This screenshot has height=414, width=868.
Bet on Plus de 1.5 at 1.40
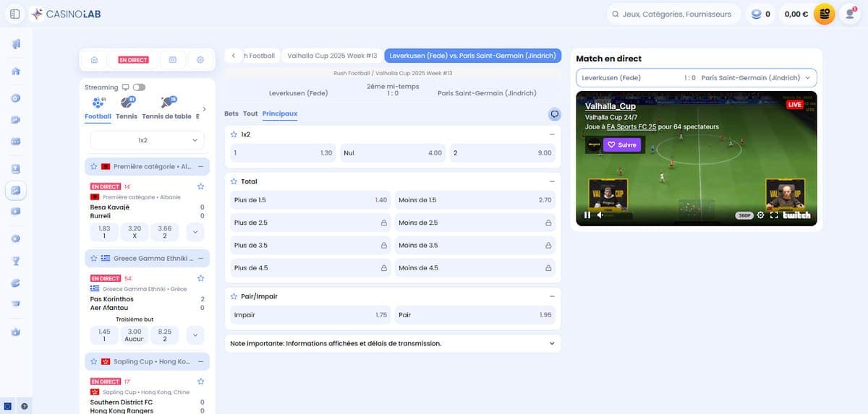click(310, 200)
